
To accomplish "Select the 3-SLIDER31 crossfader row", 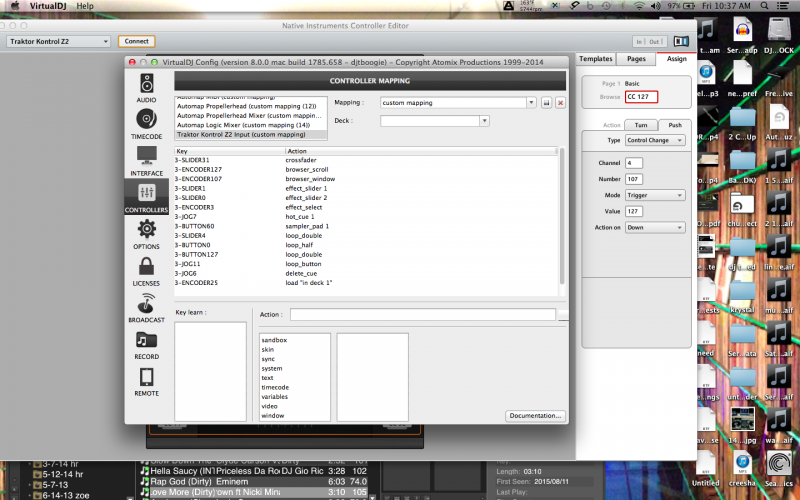I will (x=366, y=160).
